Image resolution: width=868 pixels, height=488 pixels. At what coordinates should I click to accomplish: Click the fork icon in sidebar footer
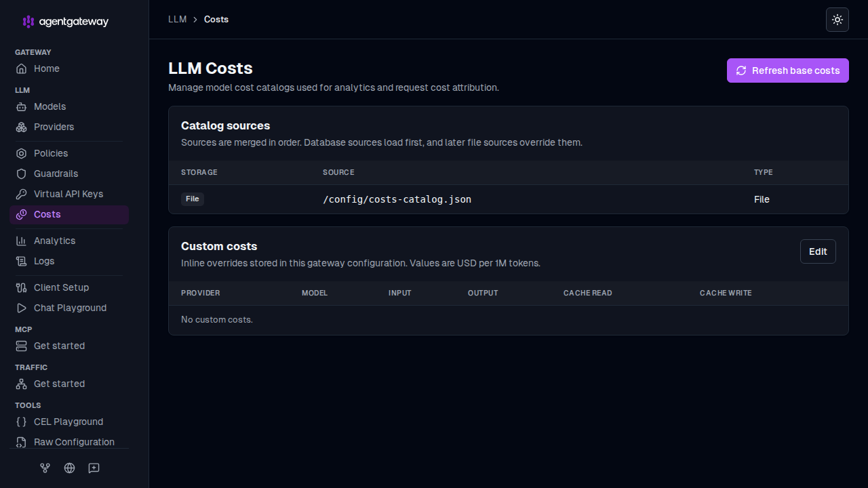(45, 468)
